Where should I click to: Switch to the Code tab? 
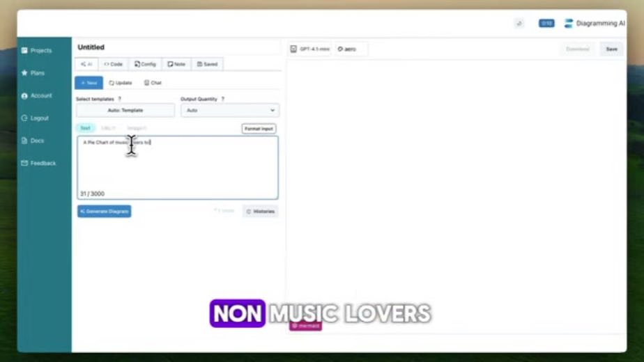click(x=114, y=64)
